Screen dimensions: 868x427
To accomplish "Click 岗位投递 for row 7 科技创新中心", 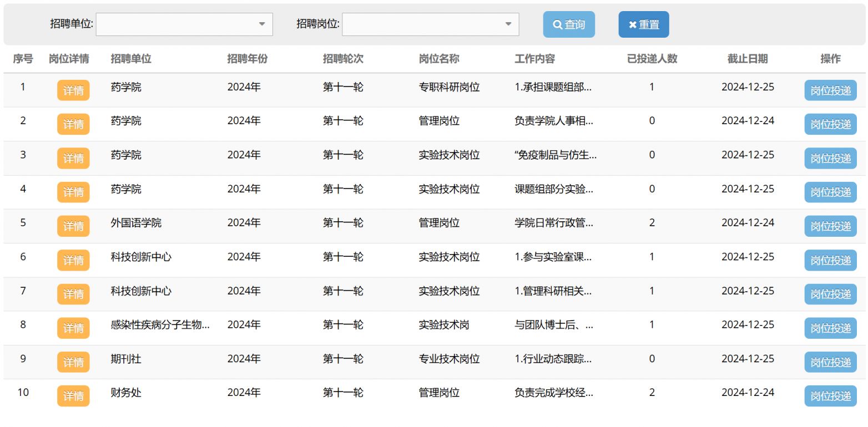I will click(x=830, y=294).
